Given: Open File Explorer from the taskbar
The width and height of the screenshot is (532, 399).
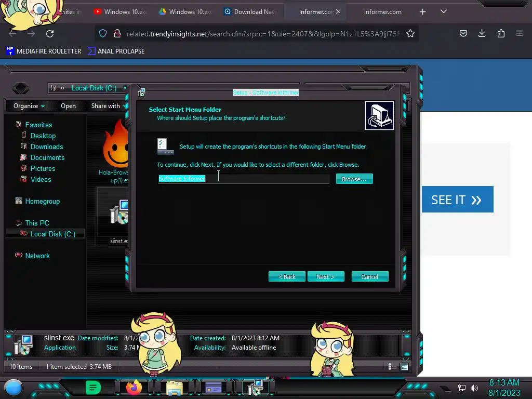Looking at the screenshot, I should point(175,388).
